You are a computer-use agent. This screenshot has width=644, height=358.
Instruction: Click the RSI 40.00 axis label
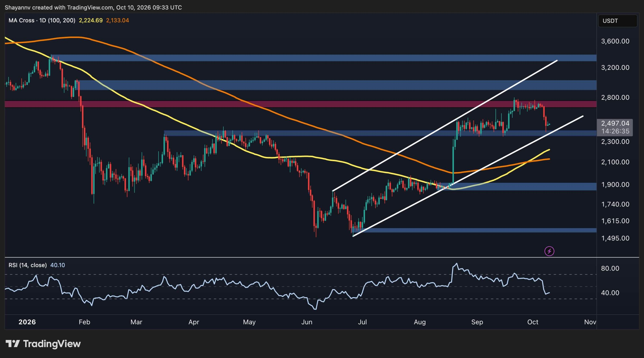(610, 293)
